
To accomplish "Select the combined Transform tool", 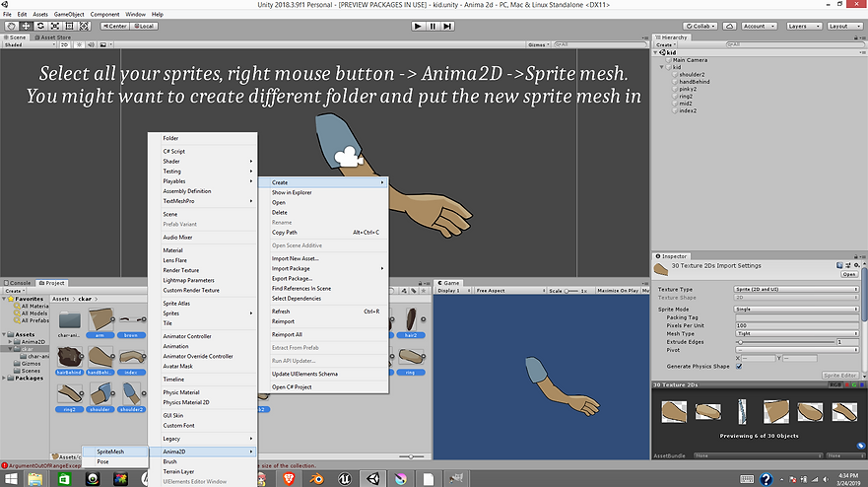I will (x=84, y=26).
